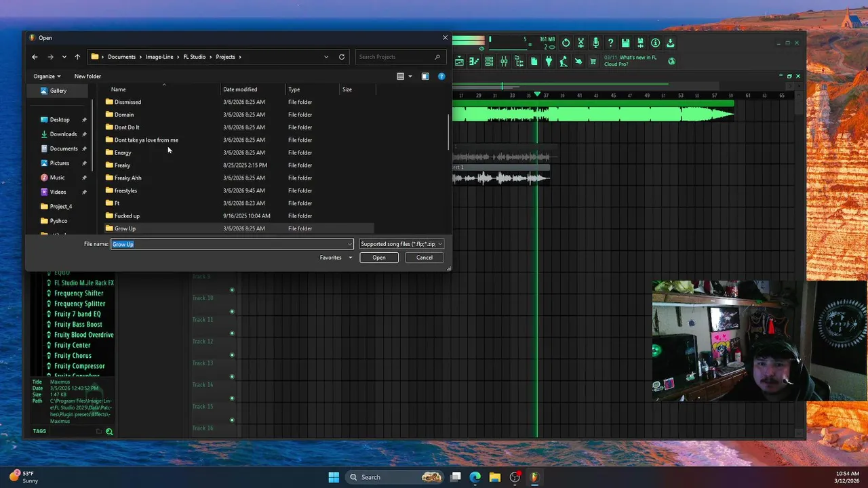This screenshot has height=488, width=868.
Task: Open the Organize dropdown menu
Action: (47, 77)
